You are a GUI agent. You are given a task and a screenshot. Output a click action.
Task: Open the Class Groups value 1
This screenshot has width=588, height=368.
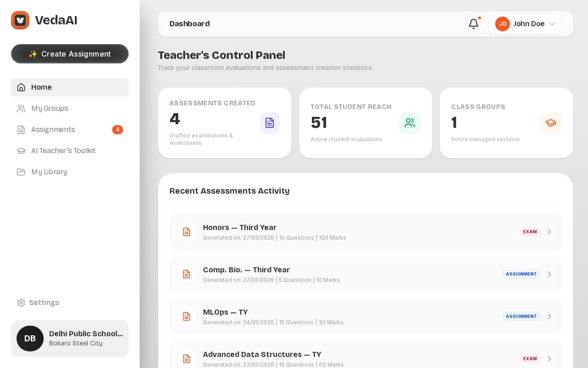pos(454,123)
